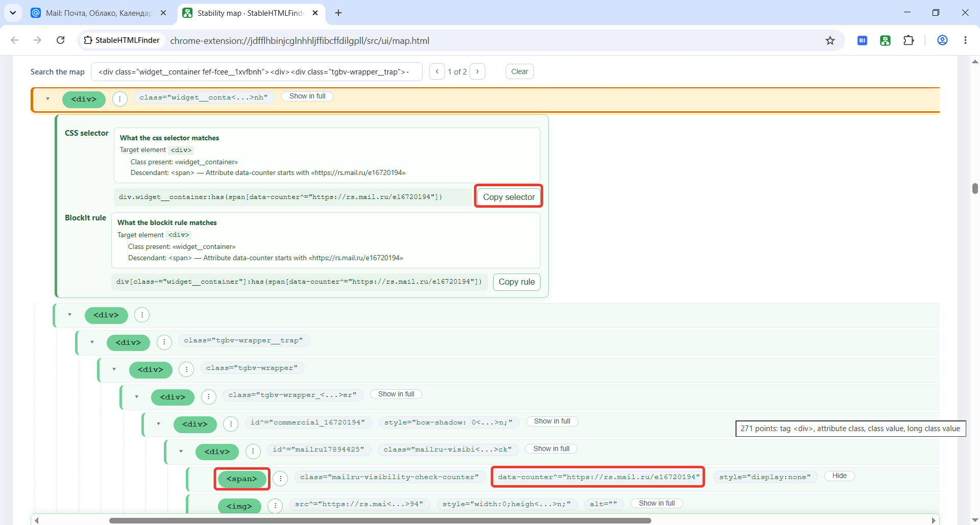The height and width of the screenshot is (525, 980).
Task: Reload the current page
Action: 60,40
